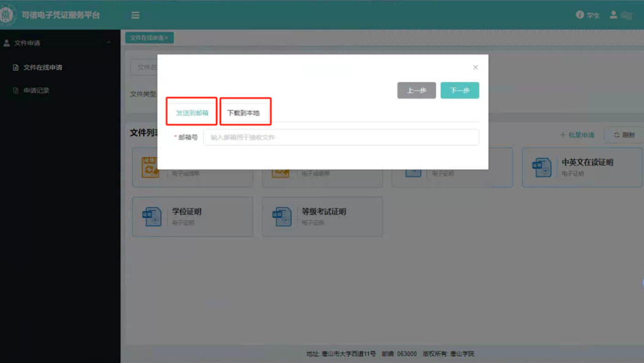Click the info icon beside 学生
This screenshot has height=363, width=644.
(580, 15)
